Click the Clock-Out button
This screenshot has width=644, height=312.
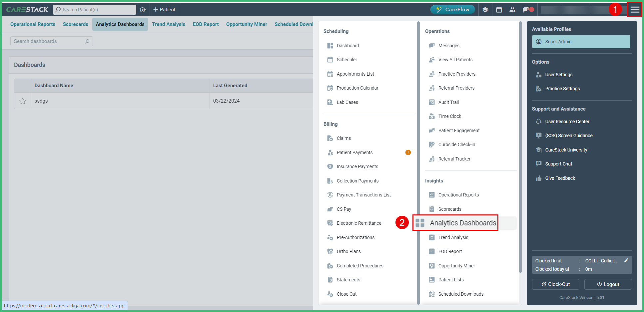tap(555, 284)
